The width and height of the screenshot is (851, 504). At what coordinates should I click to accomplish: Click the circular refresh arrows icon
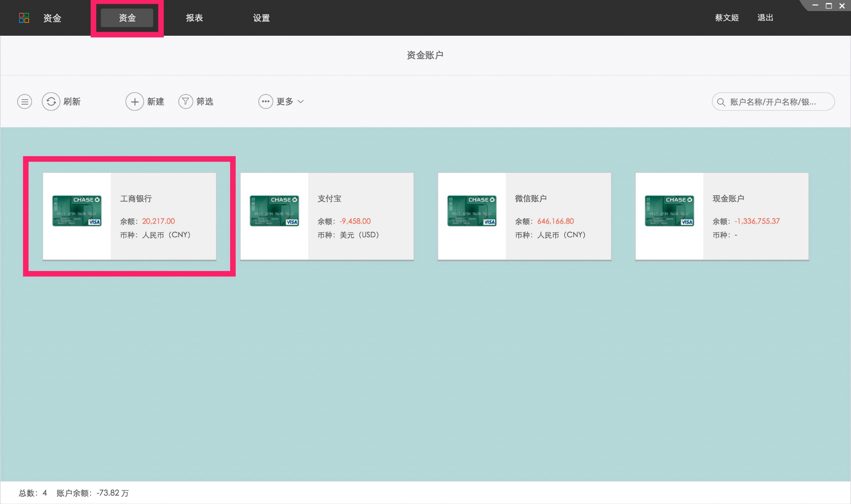tap(51, 102)
